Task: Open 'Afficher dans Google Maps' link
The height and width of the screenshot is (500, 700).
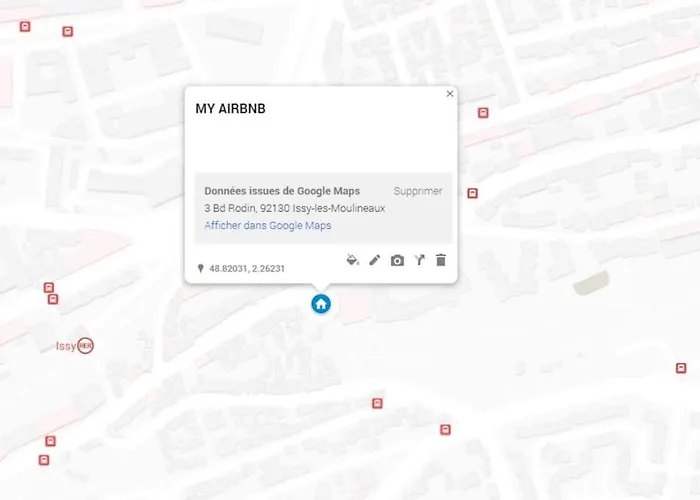Action: [x=267, y=226]
